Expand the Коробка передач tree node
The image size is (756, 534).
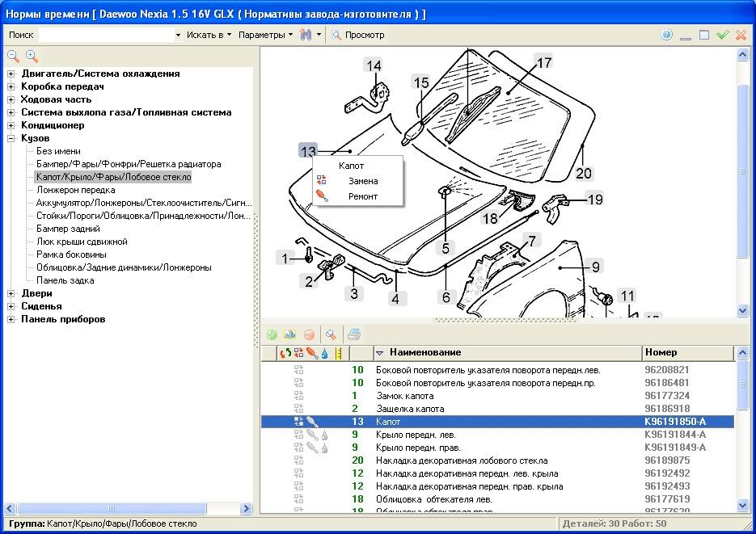pyautogui.click(x=11, y=87)
